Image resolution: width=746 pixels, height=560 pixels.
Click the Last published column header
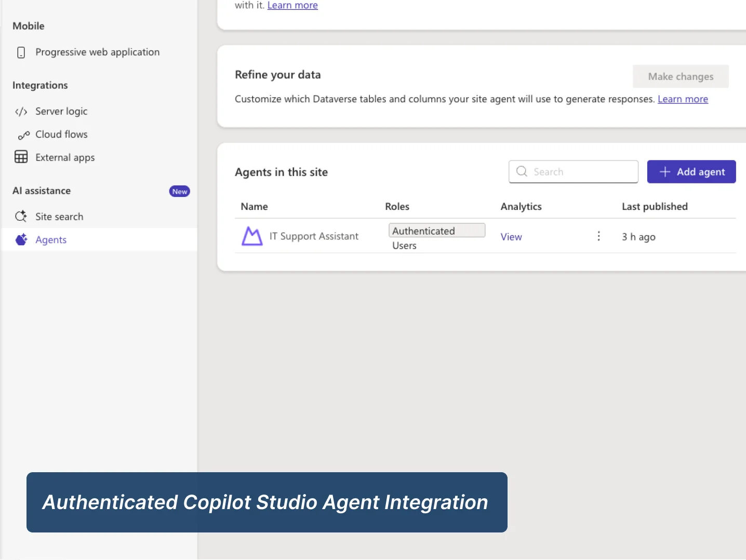click(x=655, y=207)
